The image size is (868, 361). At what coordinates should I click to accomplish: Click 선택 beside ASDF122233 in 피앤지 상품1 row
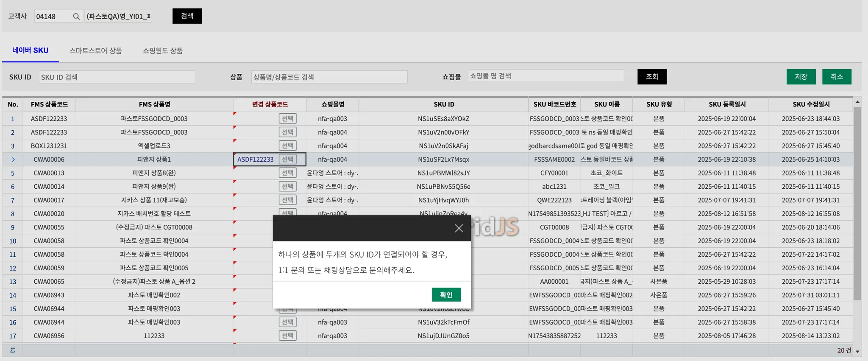click(287, 160)
